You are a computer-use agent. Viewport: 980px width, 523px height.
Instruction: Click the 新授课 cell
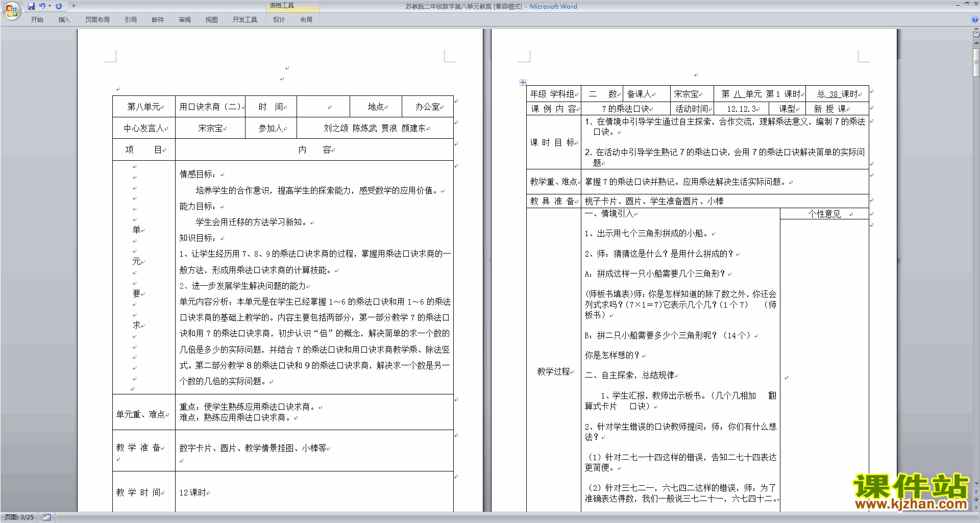tap(837, 109)
